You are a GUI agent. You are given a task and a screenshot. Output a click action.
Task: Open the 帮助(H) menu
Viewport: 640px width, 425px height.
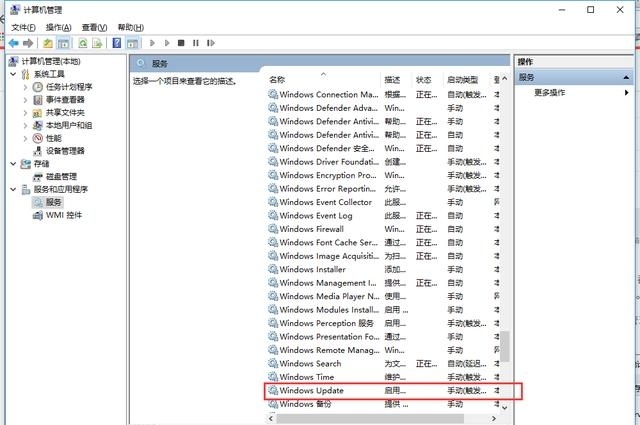click(131, 27)
